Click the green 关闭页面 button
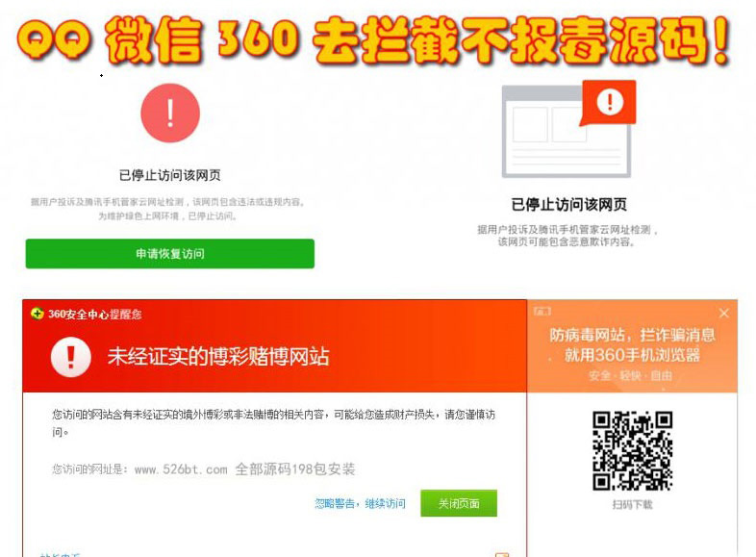Viewport: 756px width, 557px height. pos(459,503)
